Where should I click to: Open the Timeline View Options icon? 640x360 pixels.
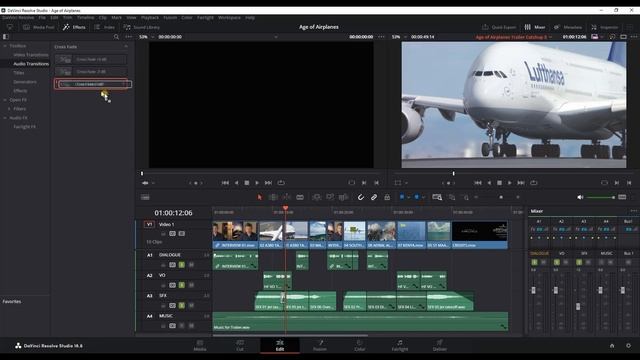[x=145, y=197]
